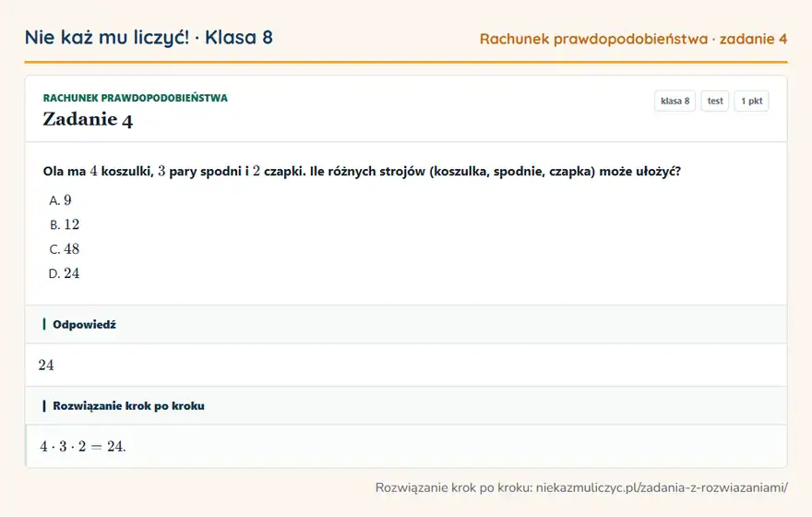
Task: Select answer option A. 9
Action: (60, 200)
